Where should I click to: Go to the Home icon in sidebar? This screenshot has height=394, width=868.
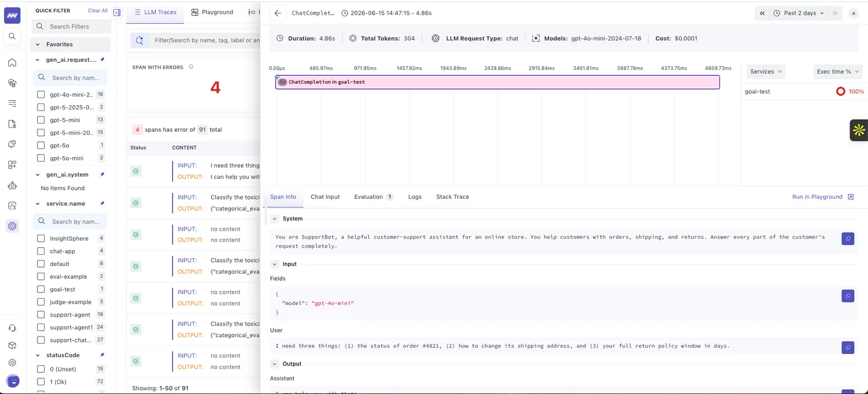coord(12,63)
